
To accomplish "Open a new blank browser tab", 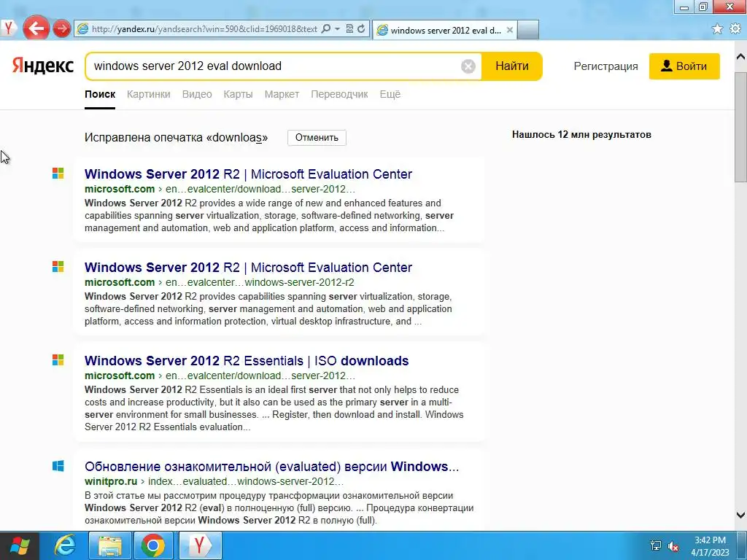I will pyautogui.click(x=528, y=29).
